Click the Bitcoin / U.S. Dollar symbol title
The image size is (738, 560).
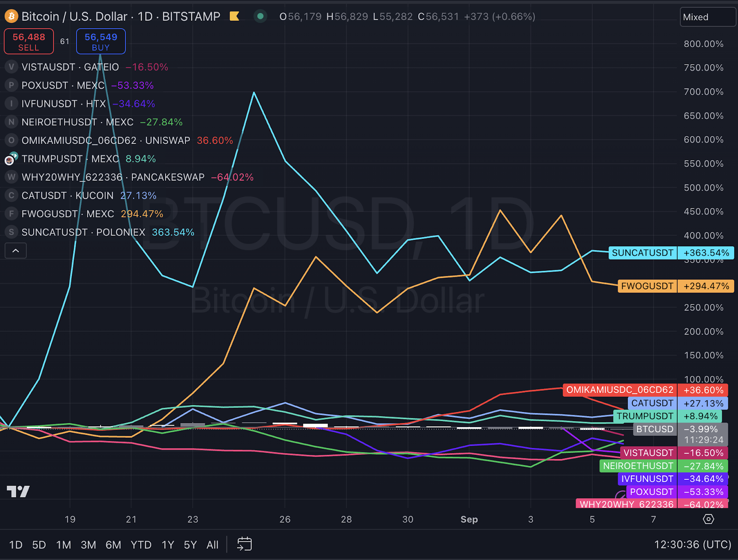(74, 17)
